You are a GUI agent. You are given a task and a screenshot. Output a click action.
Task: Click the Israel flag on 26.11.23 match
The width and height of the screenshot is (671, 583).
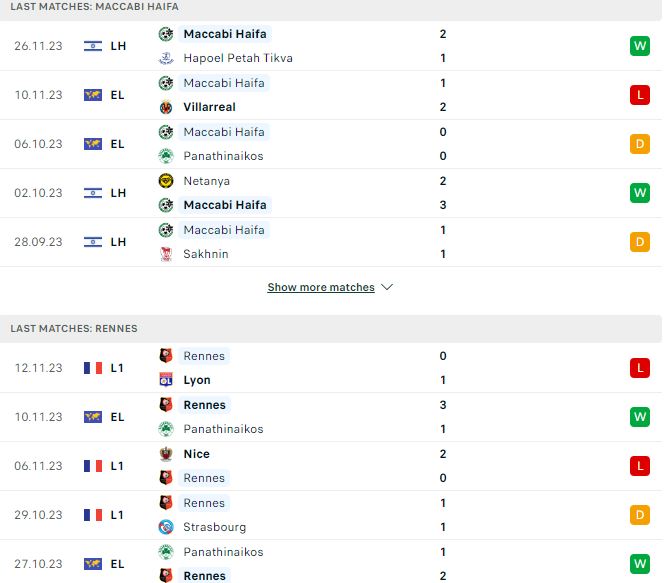coord(93,46)
